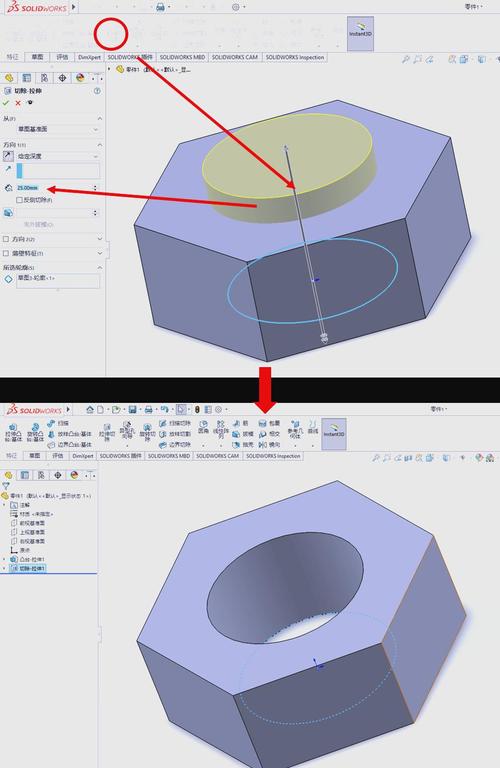500x768 pixels.
Task: Expand the thin feature section chevron
Action: (99, 253)
